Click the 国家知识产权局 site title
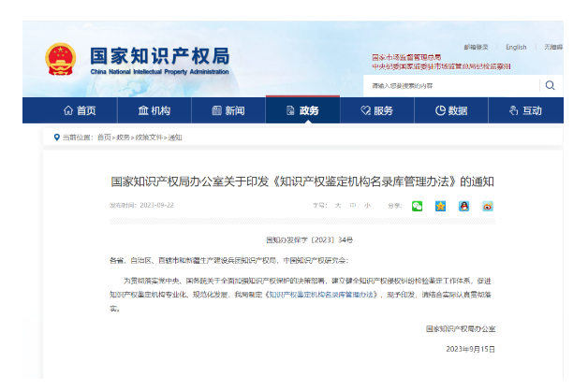 tap(160, 56)
